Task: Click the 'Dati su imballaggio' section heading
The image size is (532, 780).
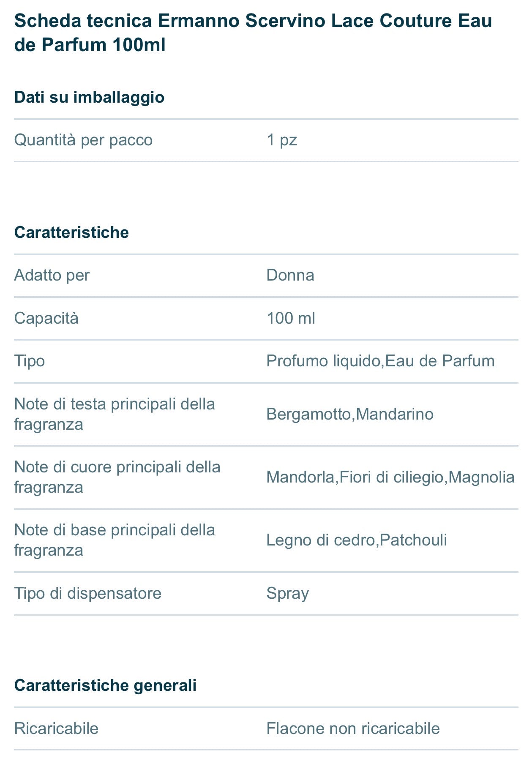Action: click(x=89, y=97)
